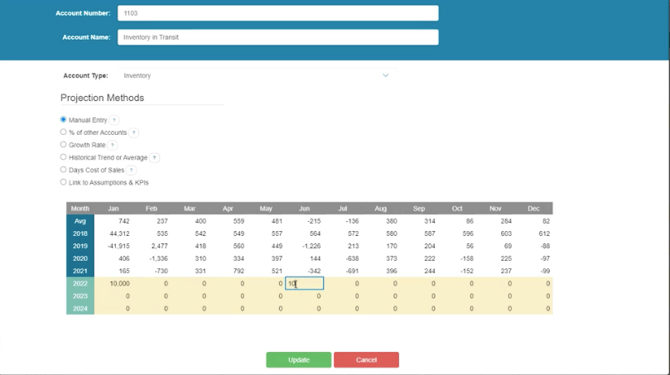Click the red Cancel button
Screen dimensions: 670x375
366,360
